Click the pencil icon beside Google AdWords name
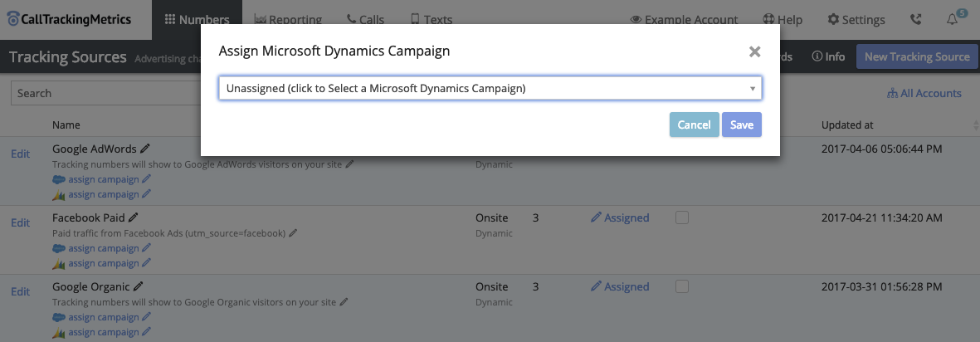The height and width of the screenshot is (342, 980). pos(145,149)
